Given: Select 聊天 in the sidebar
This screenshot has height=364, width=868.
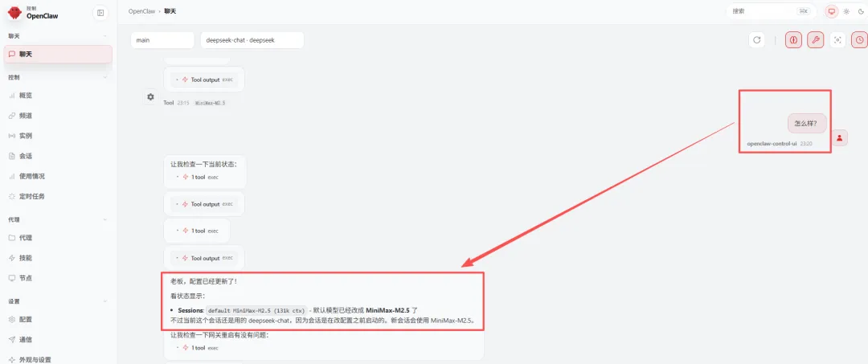Looking at the screenshot, I should [58, 54].
